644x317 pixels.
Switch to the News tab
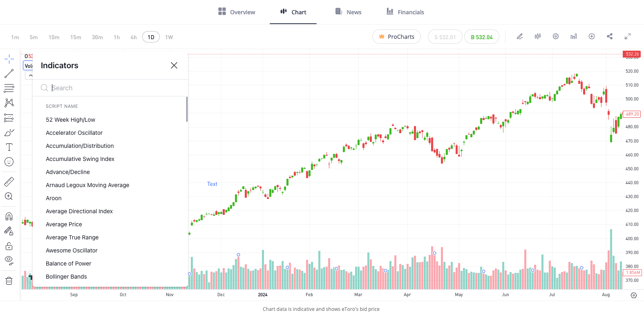[x=349, y=12]
